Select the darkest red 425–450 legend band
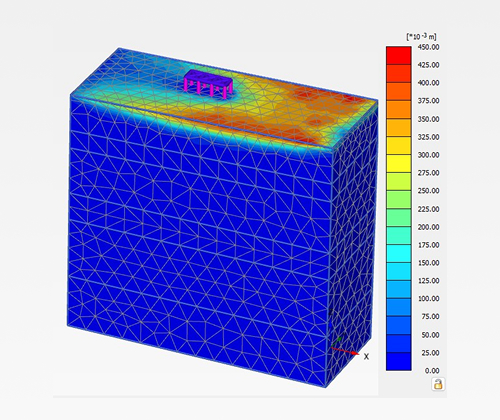This screenshot has width=500, height=420. (399, 55)
